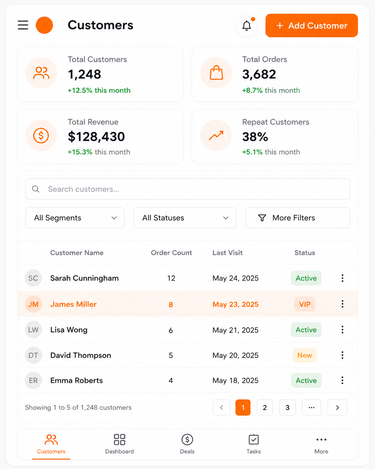This screenshot has width=375, height=469.
Task: Click the orange circle logo
Action: coord(44,25)
